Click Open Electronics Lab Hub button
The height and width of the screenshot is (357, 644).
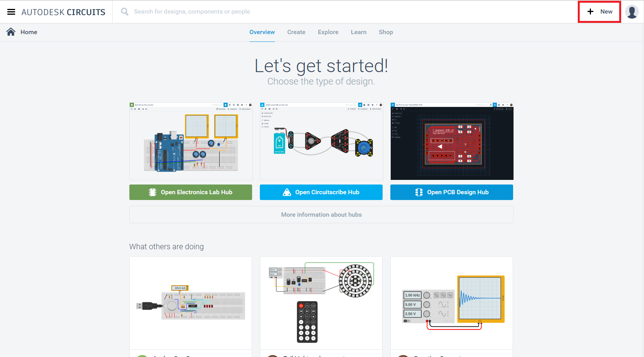pyautogui.click(x=191, y=192)
